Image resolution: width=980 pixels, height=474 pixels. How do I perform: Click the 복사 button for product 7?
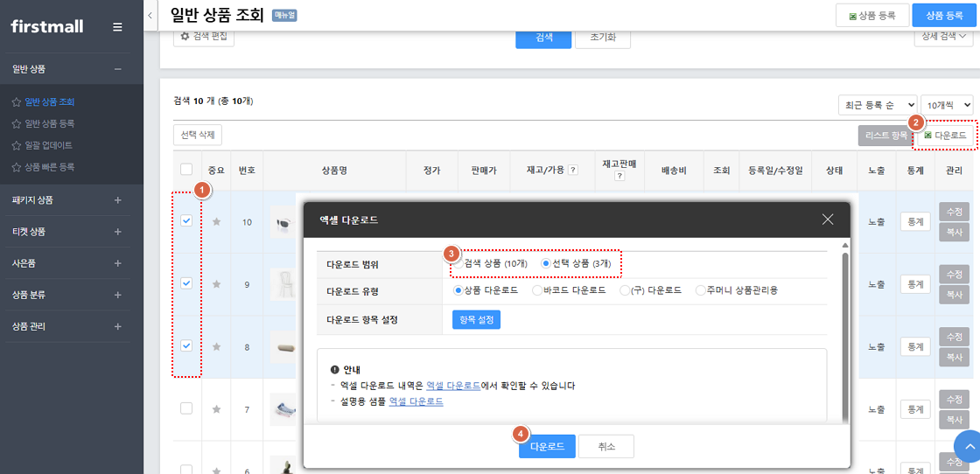pyautogui.click(x=954, y=419)
